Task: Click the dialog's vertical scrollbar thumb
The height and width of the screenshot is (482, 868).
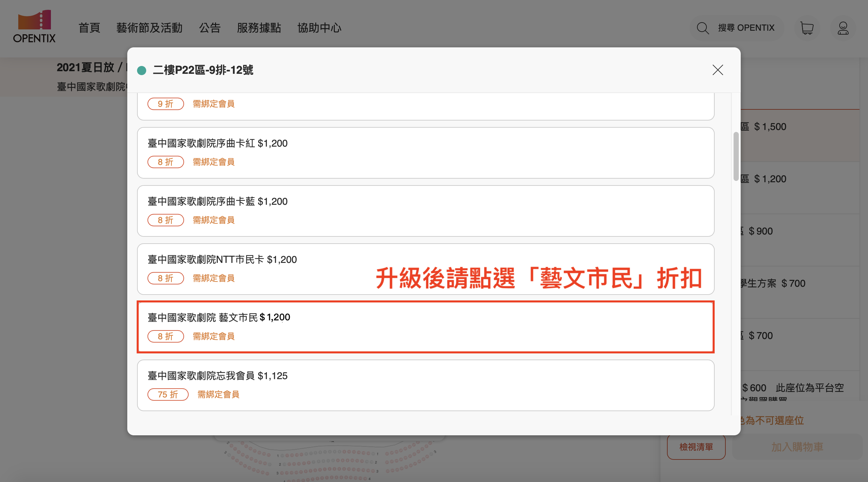Action: pyautogui.click(x=736, y=156)
